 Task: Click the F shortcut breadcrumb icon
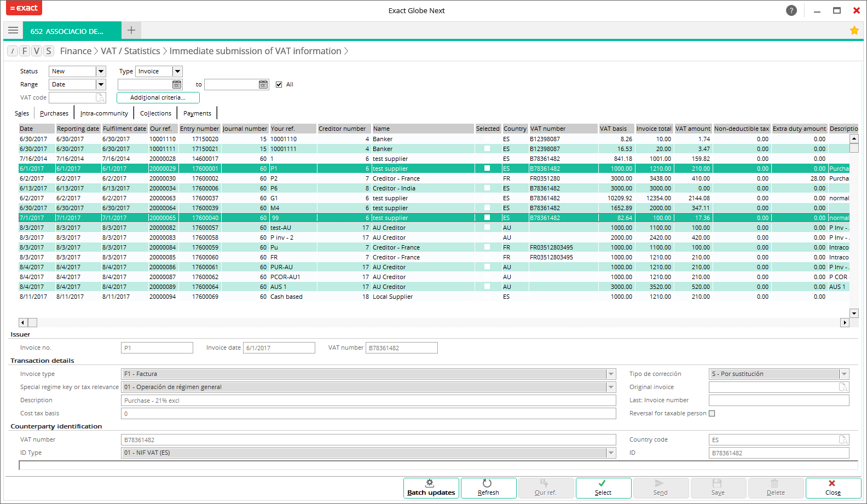[x=25, y=51]
